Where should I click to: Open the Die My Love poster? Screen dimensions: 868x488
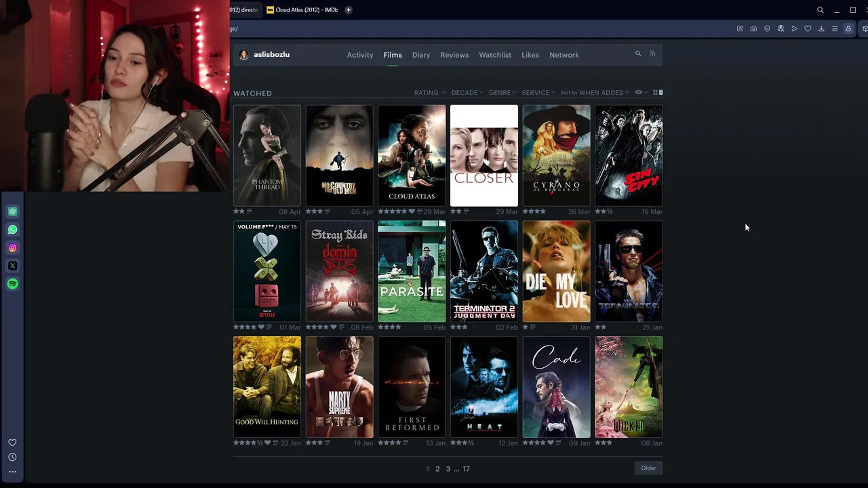pyautogui.click(x=557, y=271)
